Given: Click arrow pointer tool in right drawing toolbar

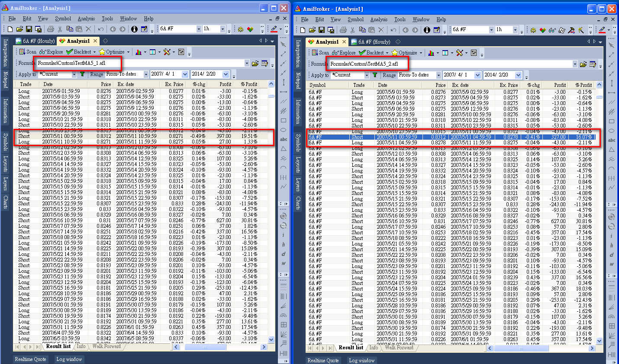Looking at the screenshot, I should point(611,45).
